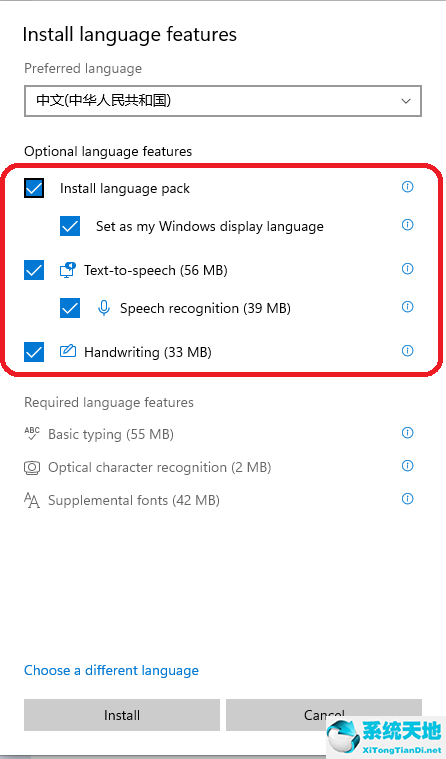Show info for Handwriting feature

[408, 350]
